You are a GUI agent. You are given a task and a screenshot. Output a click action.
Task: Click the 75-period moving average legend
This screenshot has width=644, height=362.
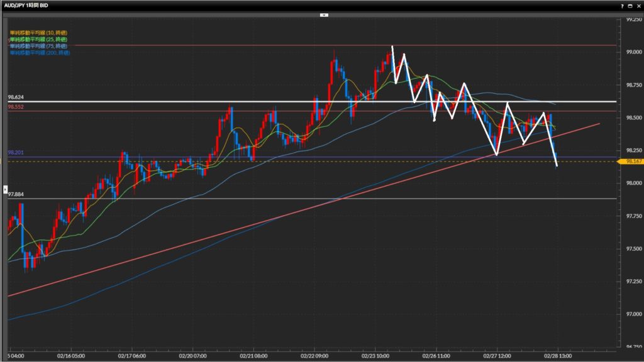39,46
